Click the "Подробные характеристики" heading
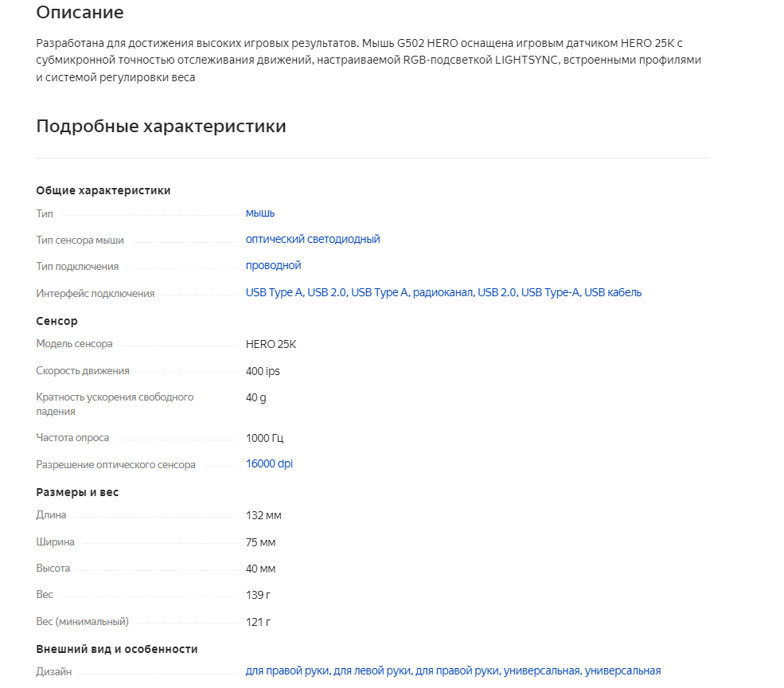784x688 pixels. [x=161, y=126]
